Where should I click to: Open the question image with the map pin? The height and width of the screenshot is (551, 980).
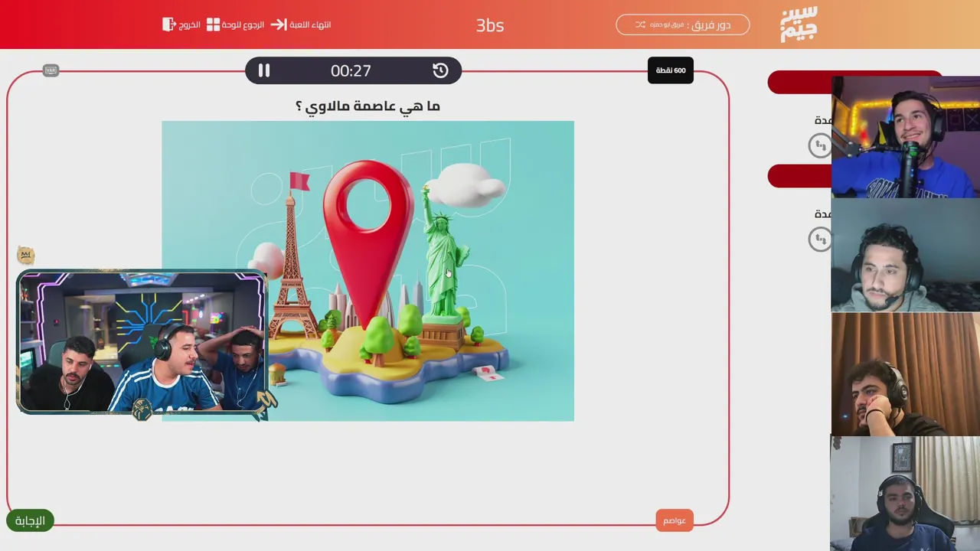367,271
